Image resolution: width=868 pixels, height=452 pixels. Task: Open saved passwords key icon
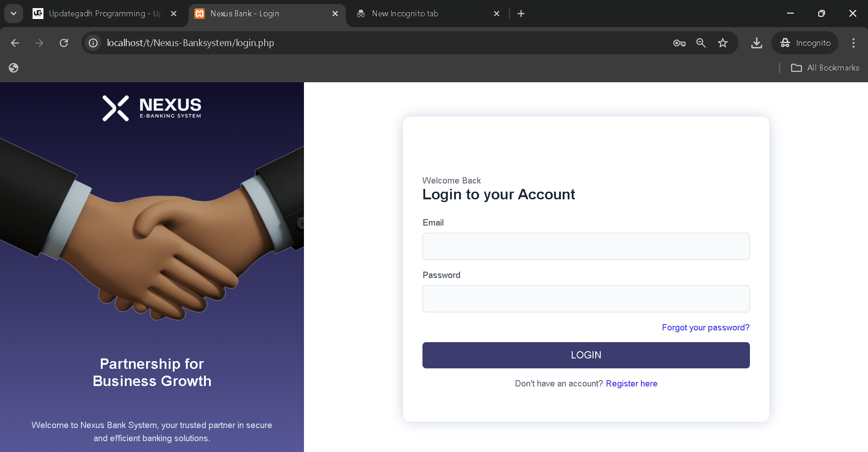coord(679,43)
